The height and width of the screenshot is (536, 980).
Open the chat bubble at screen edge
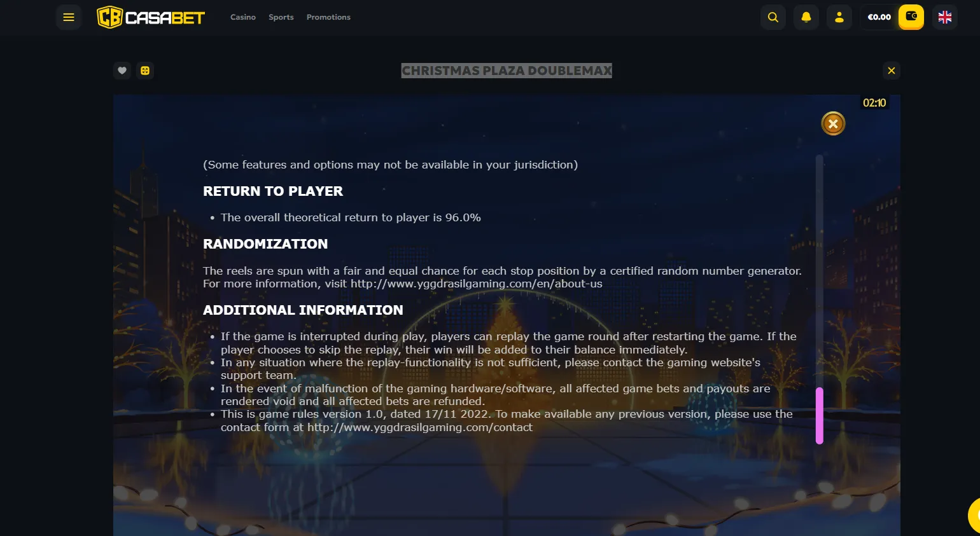[x=975, y=516]
